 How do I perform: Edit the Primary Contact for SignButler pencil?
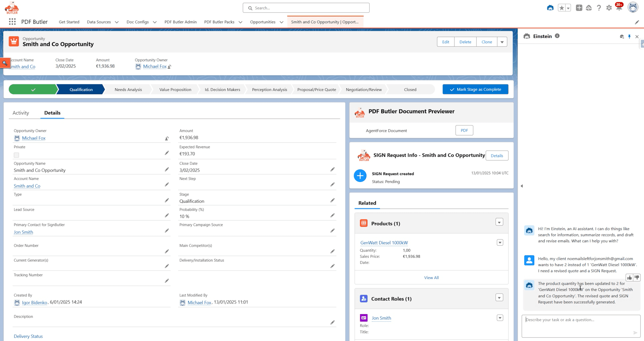[167, 231]
